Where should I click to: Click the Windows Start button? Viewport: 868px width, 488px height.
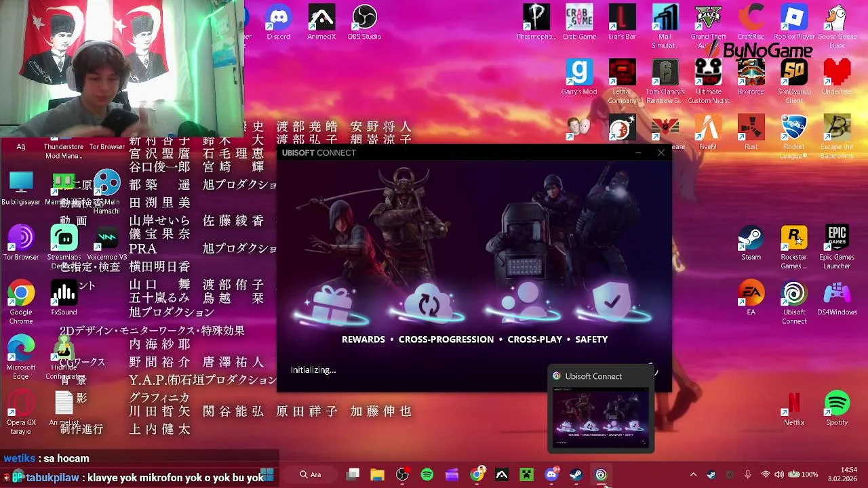pyautogui.click(x=267, y=474)
